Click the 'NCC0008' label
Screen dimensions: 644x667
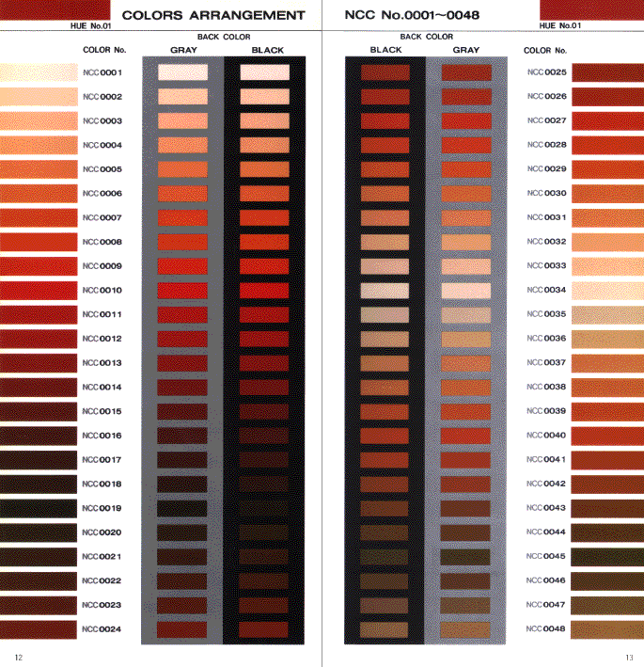tap(102, 242)
